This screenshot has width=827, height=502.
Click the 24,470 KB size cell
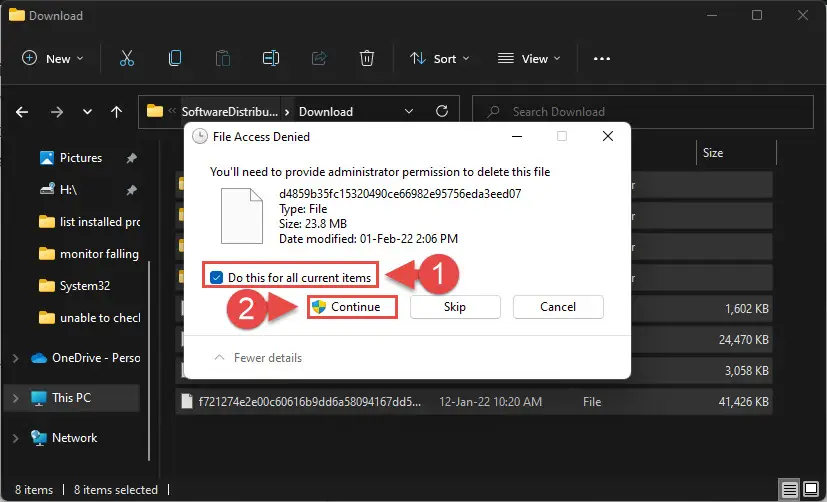pos(743,340)
